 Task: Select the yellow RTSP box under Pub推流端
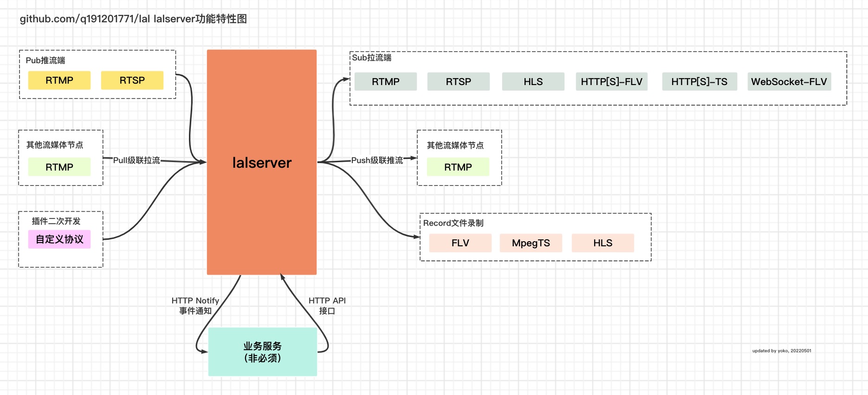click(132, 80)
